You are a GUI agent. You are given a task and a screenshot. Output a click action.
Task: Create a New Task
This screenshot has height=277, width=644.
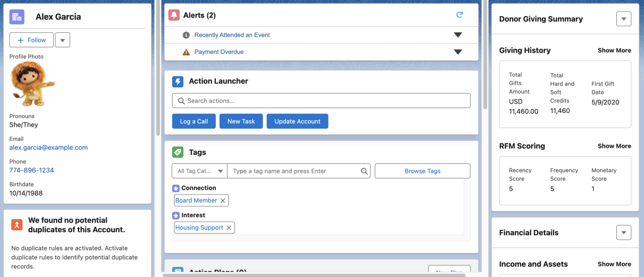(x=241, y=121)
